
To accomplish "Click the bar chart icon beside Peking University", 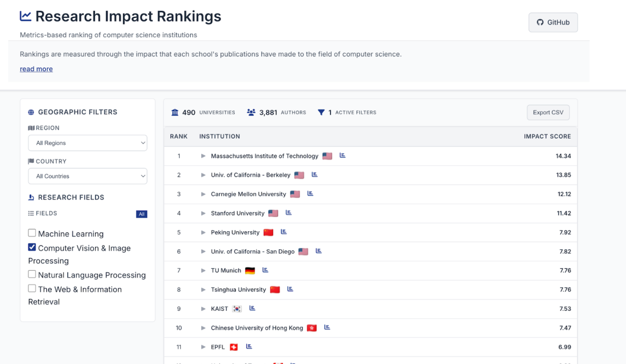I will (284, 232).
